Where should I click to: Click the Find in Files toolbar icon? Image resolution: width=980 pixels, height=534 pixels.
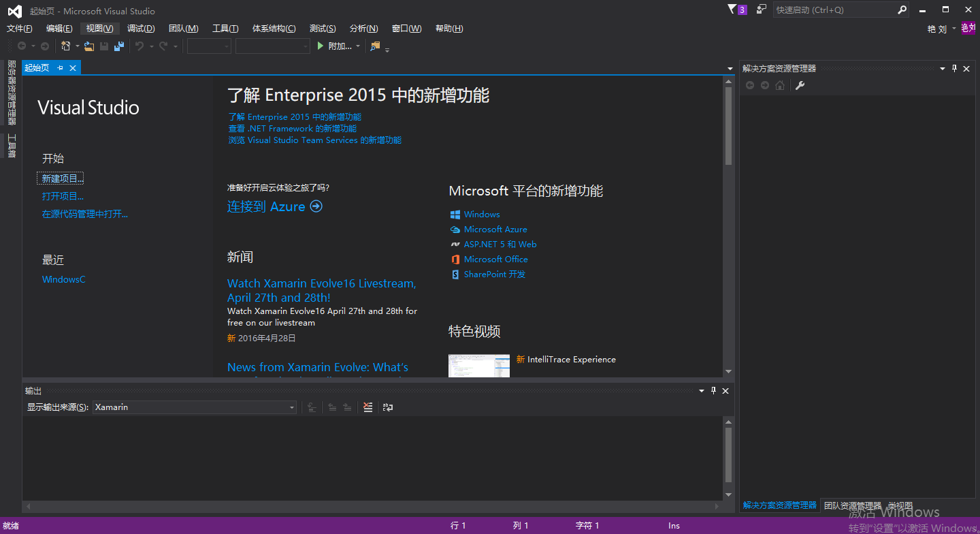click(375, 46)
